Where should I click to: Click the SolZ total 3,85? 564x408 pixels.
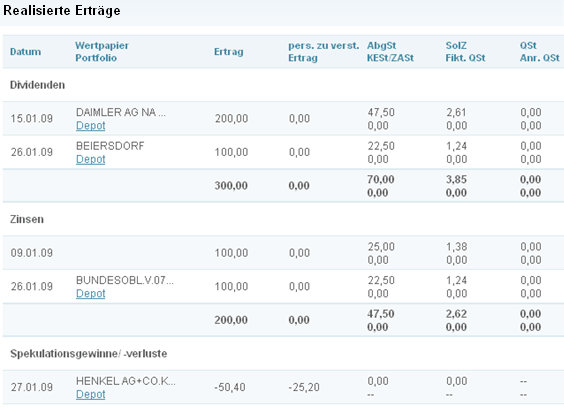click(456, 179)
